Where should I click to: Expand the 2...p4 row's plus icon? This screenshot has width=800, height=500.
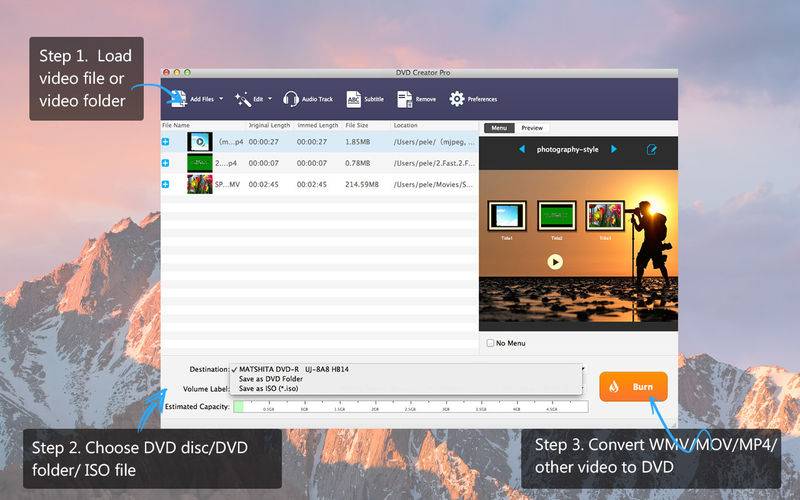[x=165, y=163]
